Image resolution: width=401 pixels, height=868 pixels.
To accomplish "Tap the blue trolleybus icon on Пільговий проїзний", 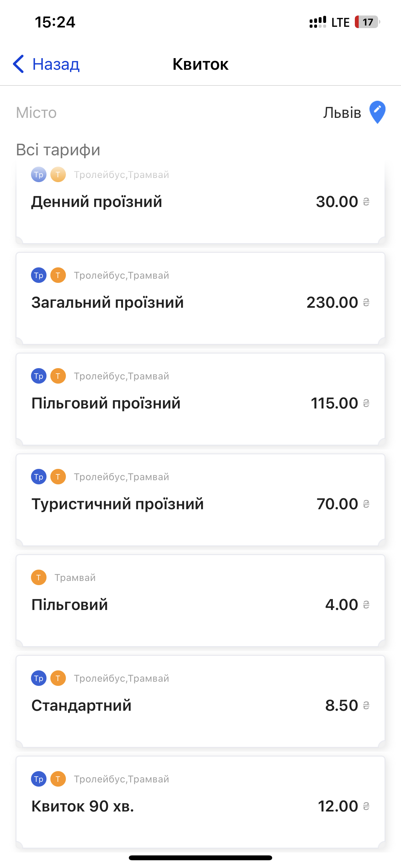I will pyautogui.click(x=39, y=376).
